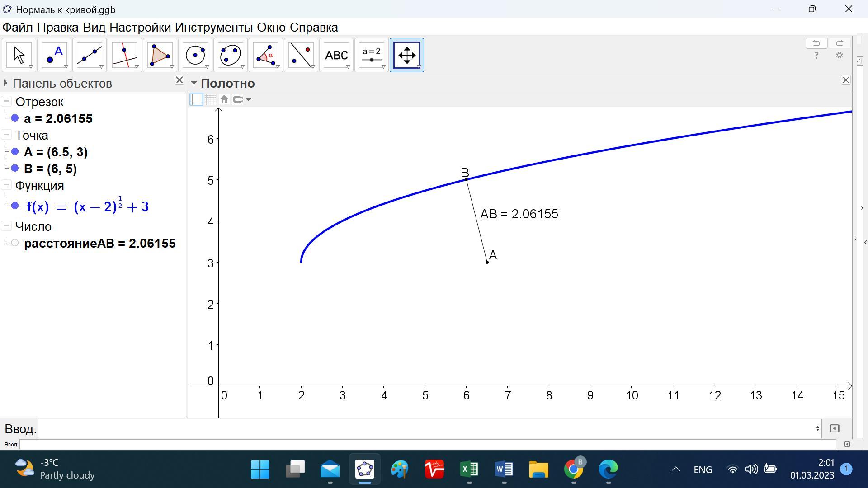The width and height of the screenshot is (868, 488).
Task: Open the Полотно view dropdown triangle
Action: [x=194, y=83]
